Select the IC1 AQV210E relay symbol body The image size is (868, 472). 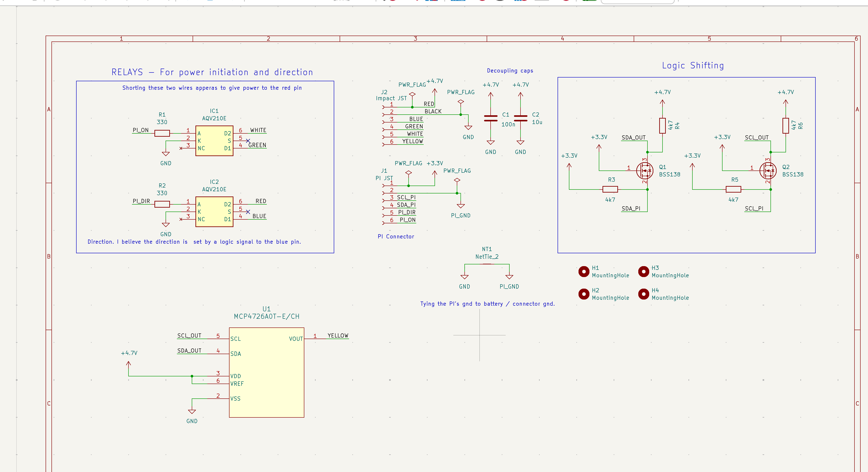[x=214, y=141]
